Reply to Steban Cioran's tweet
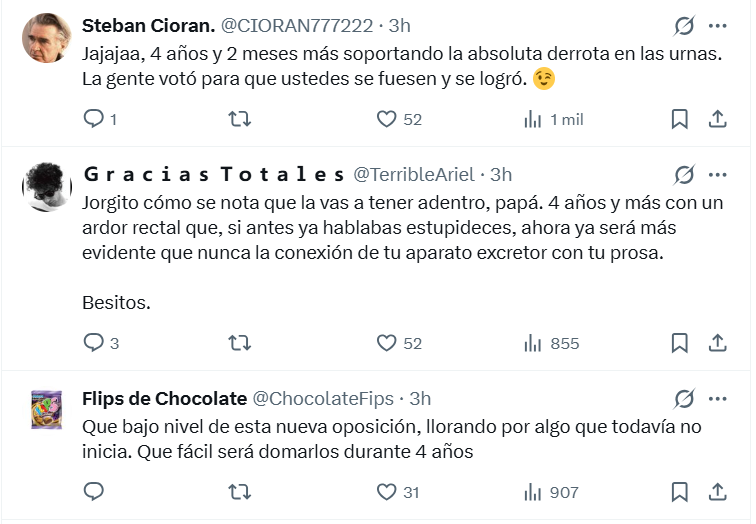 (94, 119)
